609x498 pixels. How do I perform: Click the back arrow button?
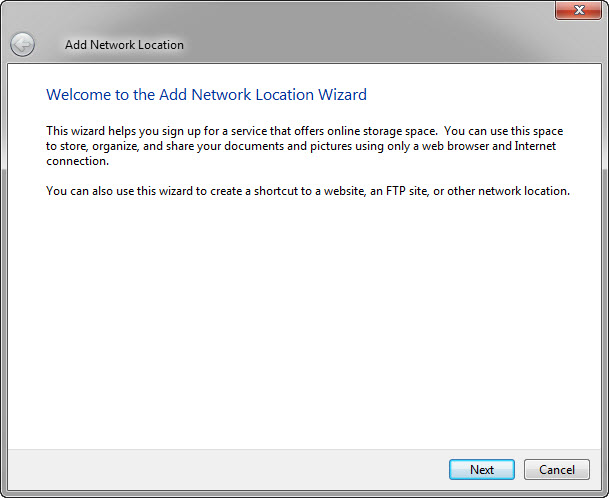(x=22, y=44)
